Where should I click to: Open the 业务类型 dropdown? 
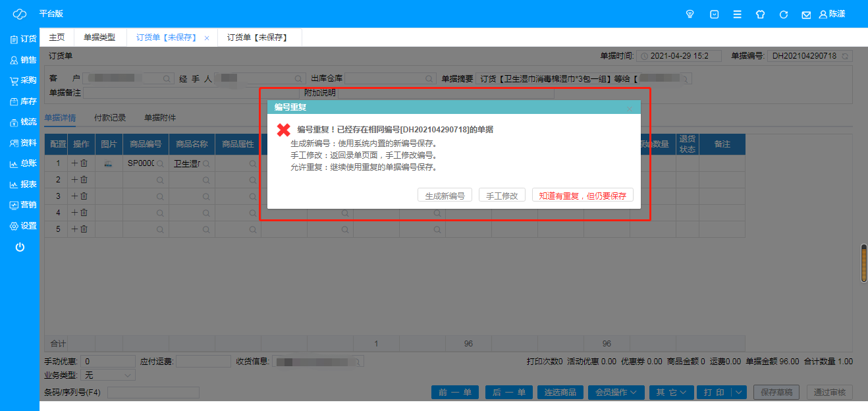(107, 375)
